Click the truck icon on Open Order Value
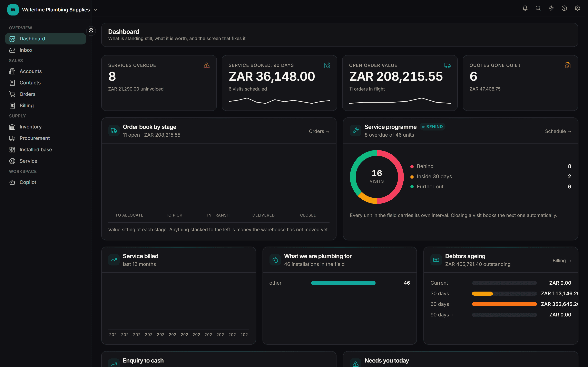 [447, 65]
